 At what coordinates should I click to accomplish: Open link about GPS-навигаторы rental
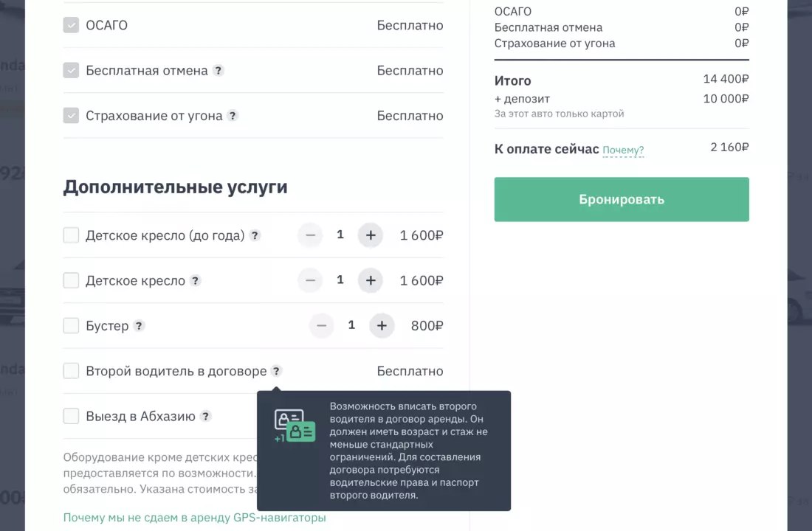[194, 518]
